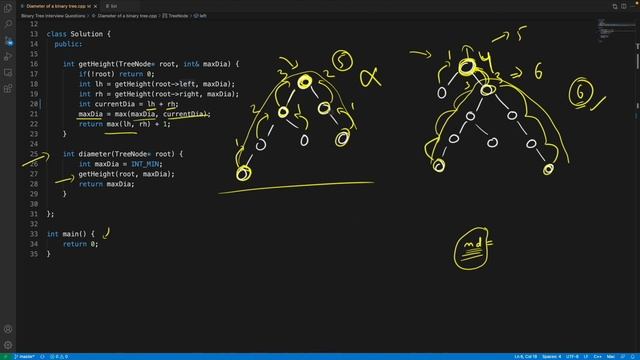
Task: Click the UTF-8 encoding indicator
Action: [572, 357]
